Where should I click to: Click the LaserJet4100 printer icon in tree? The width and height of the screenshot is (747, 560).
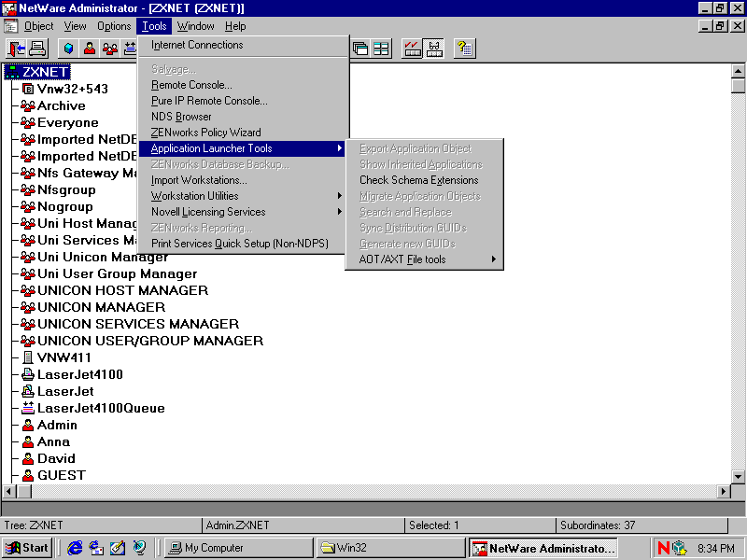click(28, 374)
